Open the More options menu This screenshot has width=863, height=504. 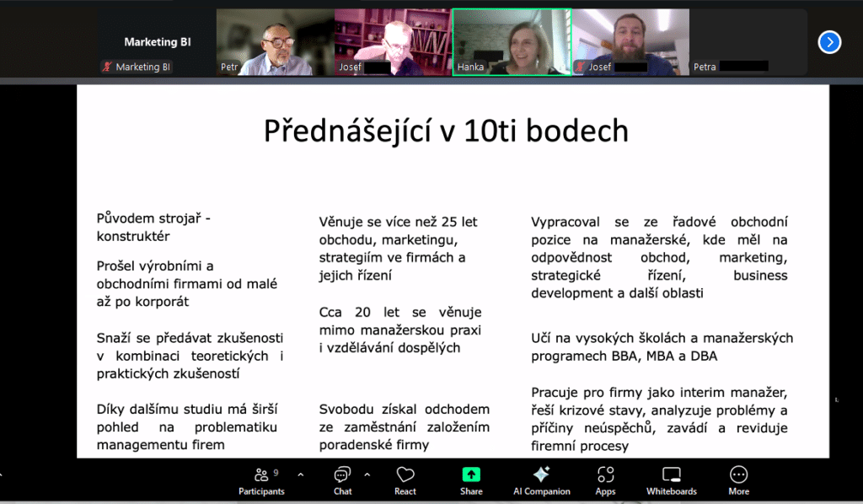(x=738, y=481)
